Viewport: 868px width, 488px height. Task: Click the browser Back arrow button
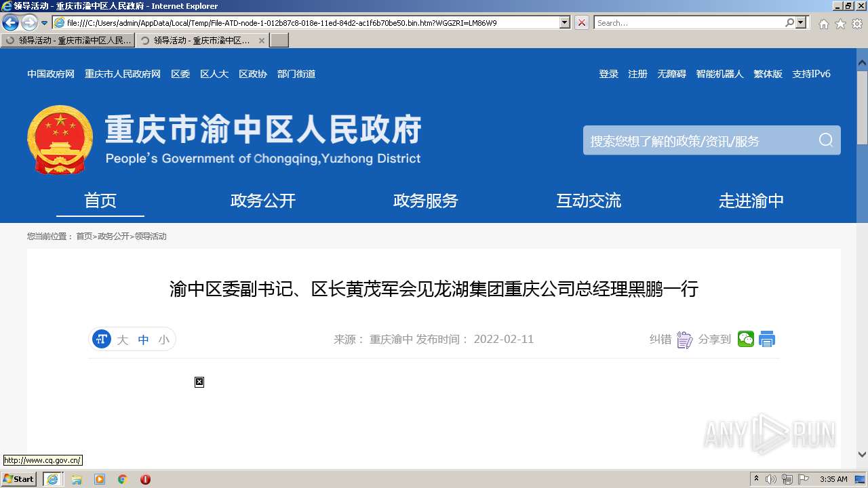[10, 22]
